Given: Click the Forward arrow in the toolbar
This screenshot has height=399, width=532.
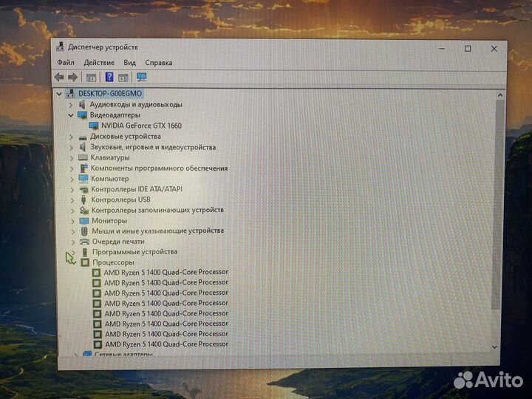Looking at the screenshot, I should (x=72, y=77).
